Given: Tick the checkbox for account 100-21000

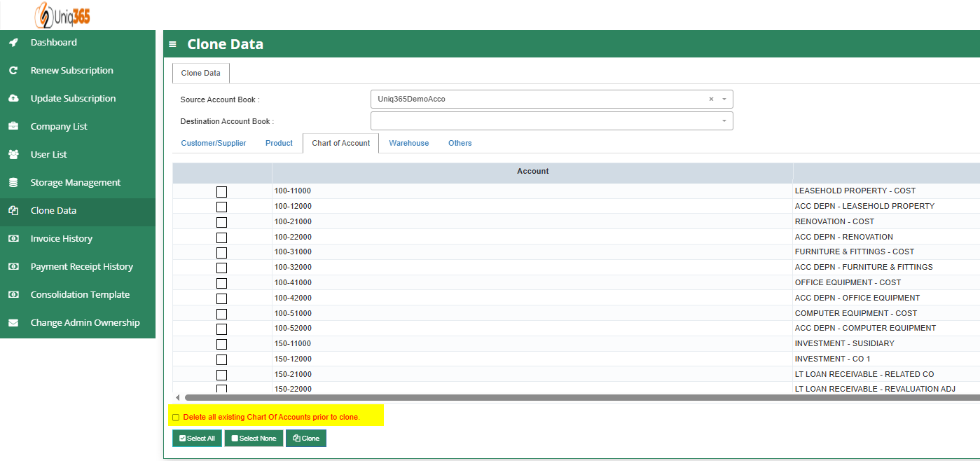Looking at the screenshot, I should click(x=222, y=222).
